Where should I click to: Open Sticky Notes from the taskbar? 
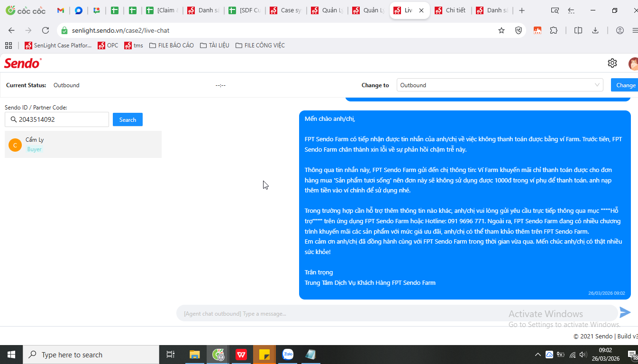[264, 355]
